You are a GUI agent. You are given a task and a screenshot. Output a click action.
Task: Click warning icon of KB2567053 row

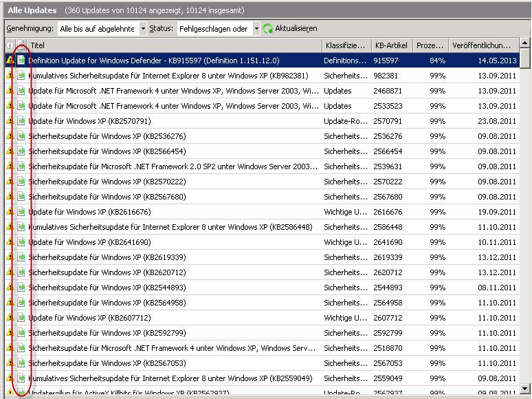(10, 363)
